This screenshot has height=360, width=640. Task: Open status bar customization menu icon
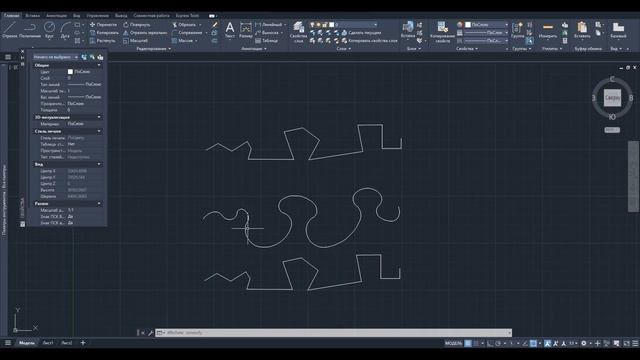(x=635, y=343)
